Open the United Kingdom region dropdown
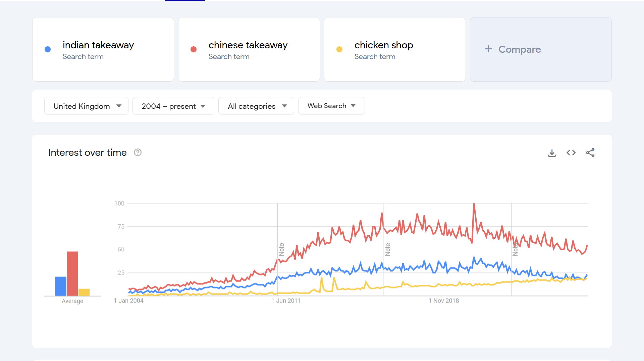This screenshot has height=361, width=644. click(86, 106)
